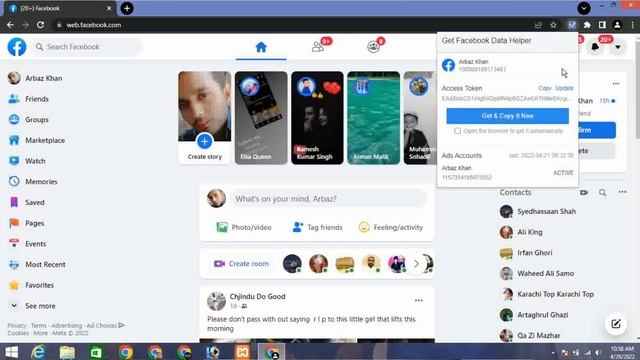Open chat with Irfan Ghori
Viewport: 640px width, 360px height.
(x=526, y=253)
